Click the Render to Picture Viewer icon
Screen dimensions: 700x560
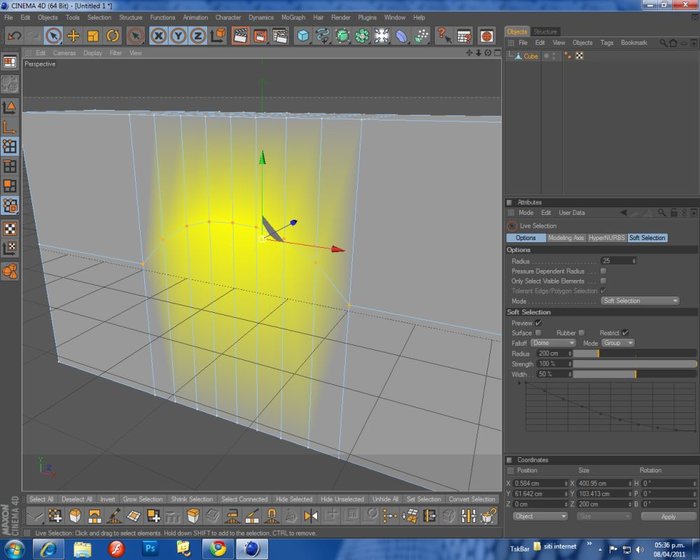pos(260,36)
